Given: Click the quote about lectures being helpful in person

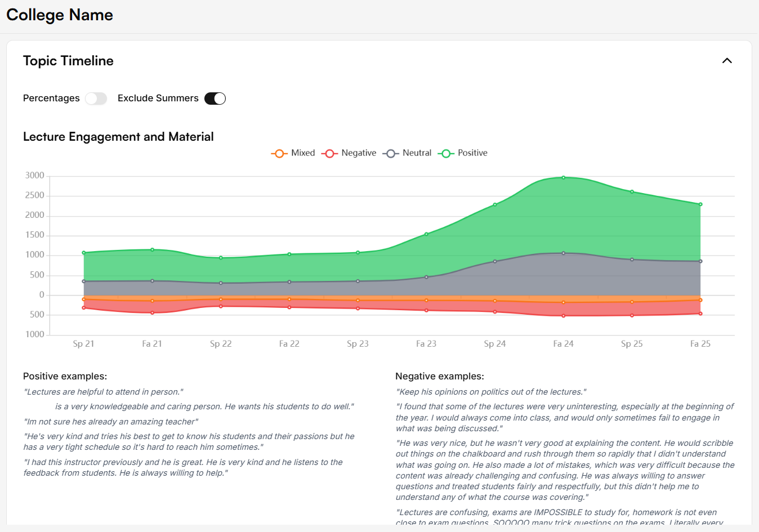Looking at the screenshot, I should [102, 391].
